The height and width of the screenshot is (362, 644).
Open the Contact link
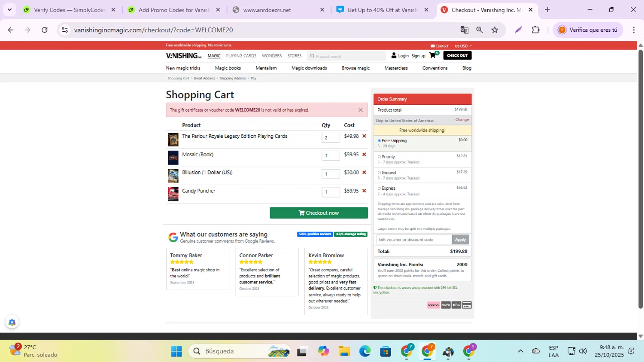click(x=440, y=46)
